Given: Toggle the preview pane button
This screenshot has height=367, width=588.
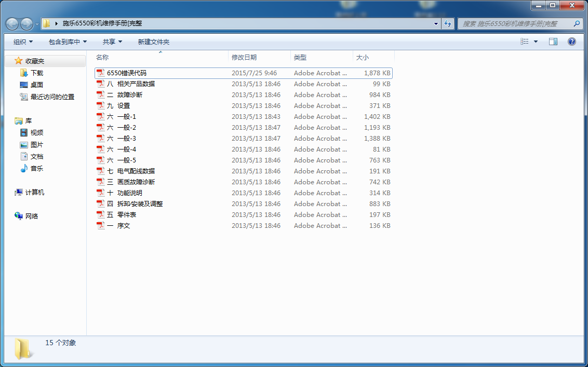Looking at the screenshot, I should 553,42.
